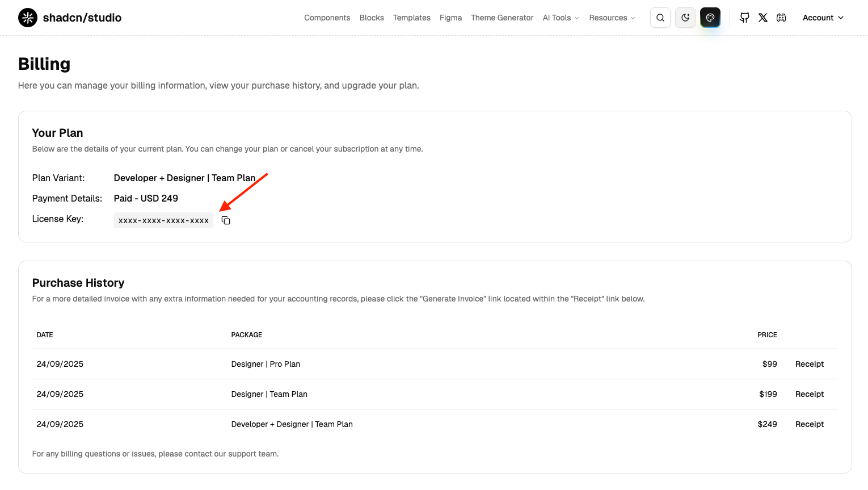
Task: Open the X (Twitter) icon link
Action: point(763,18)
